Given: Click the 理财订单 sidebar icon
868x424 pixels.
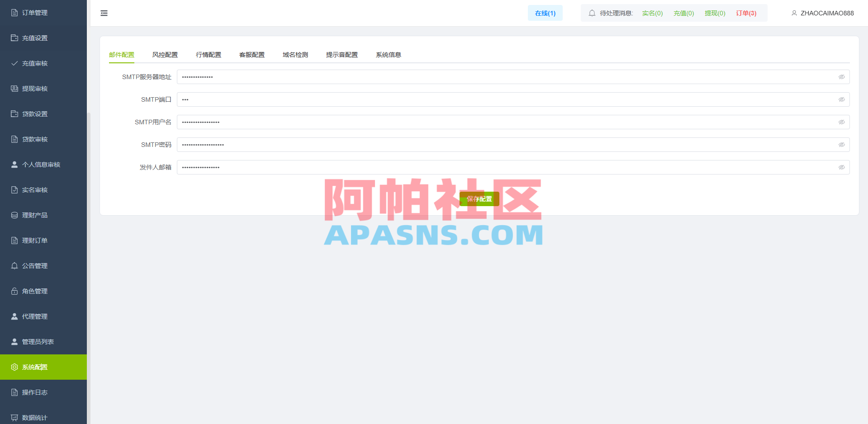Looking at the screenshot, I should (14, 240).
